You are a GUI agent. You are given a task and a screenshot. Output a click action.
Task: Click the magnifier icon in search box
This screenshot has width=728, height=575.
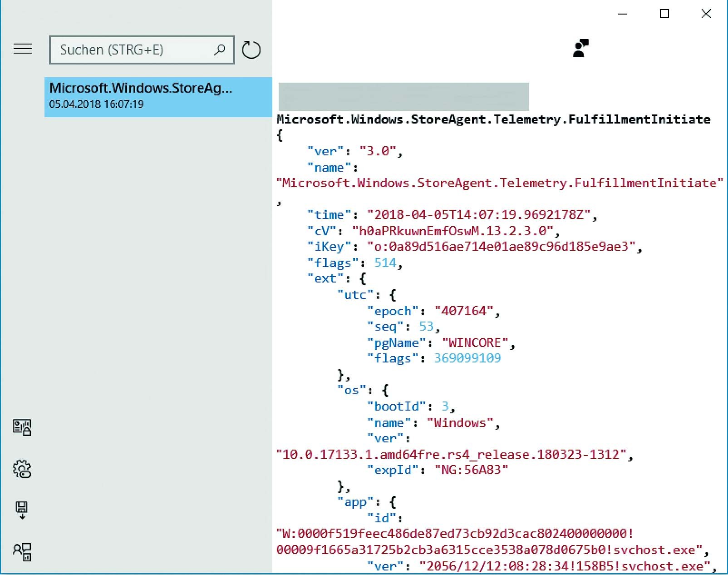pos(220,50)
